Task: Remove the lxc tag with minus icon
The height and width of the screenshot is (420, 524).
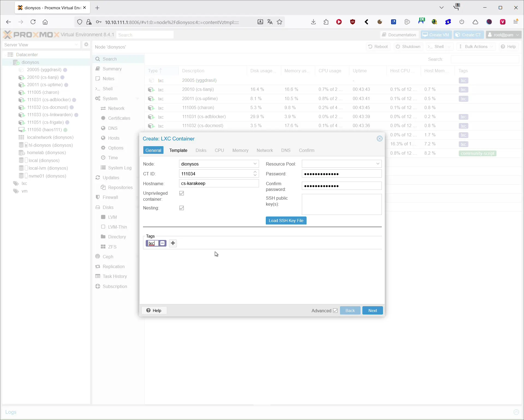Action: click(x=162, y=243)
